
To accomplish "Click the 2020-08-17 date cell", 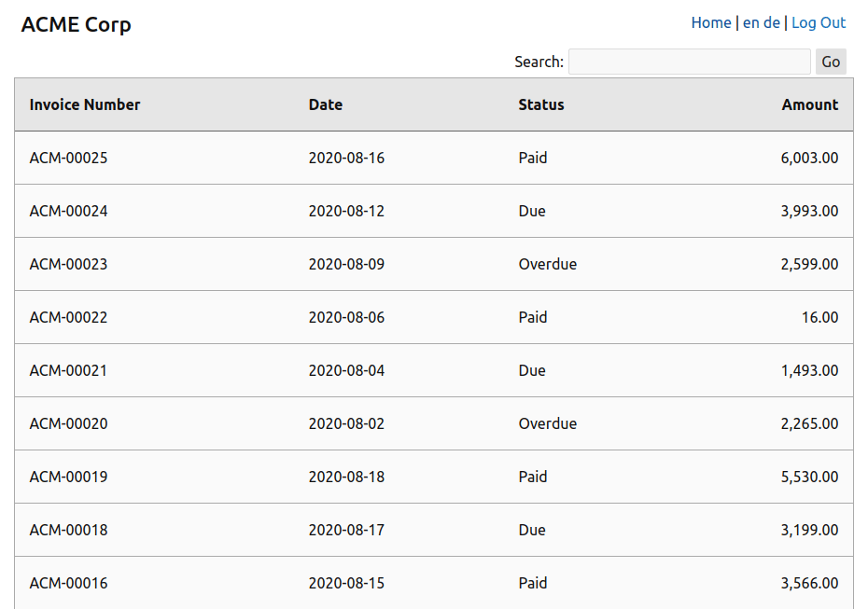I will coord(346,530).
